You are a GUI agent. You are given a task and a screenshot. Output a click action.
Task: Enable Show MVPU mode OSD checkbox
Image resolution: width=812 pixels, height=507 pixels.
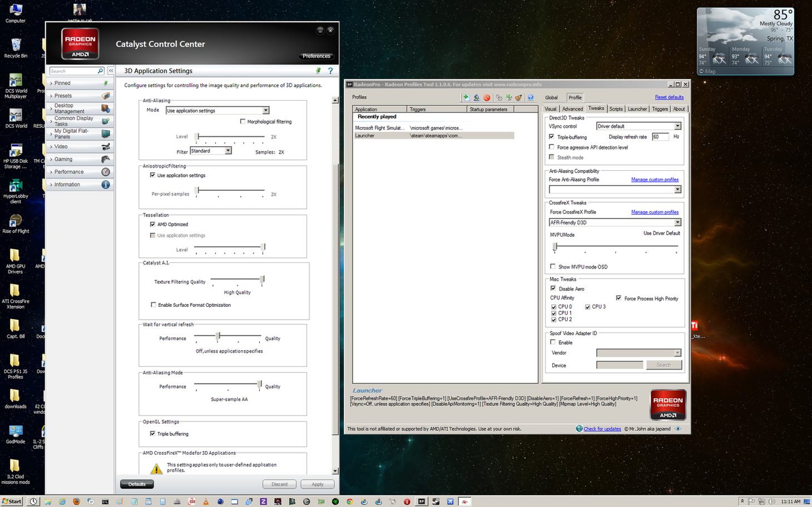[553, 266]
